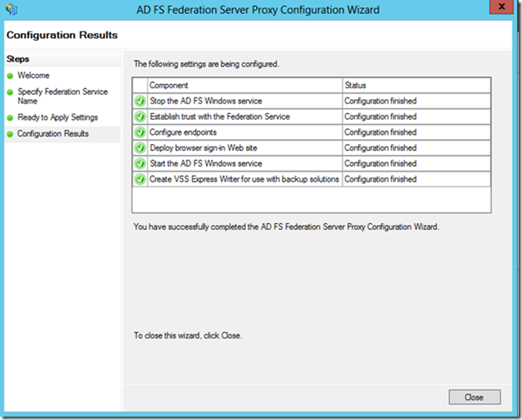Screen dimensions: 522x420
Task: Select the Welcome step in the sidebar
Action: [x=34, y=76]
